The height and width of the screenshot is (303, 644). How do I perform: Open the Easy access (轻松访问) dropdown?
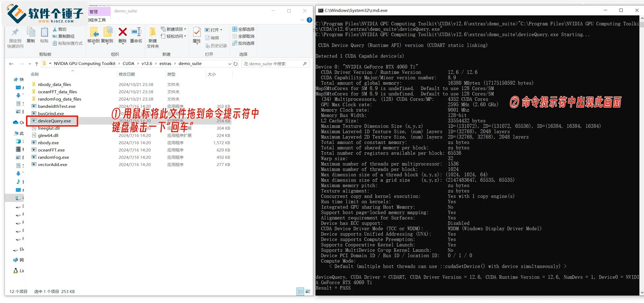(x=173, y=36)
